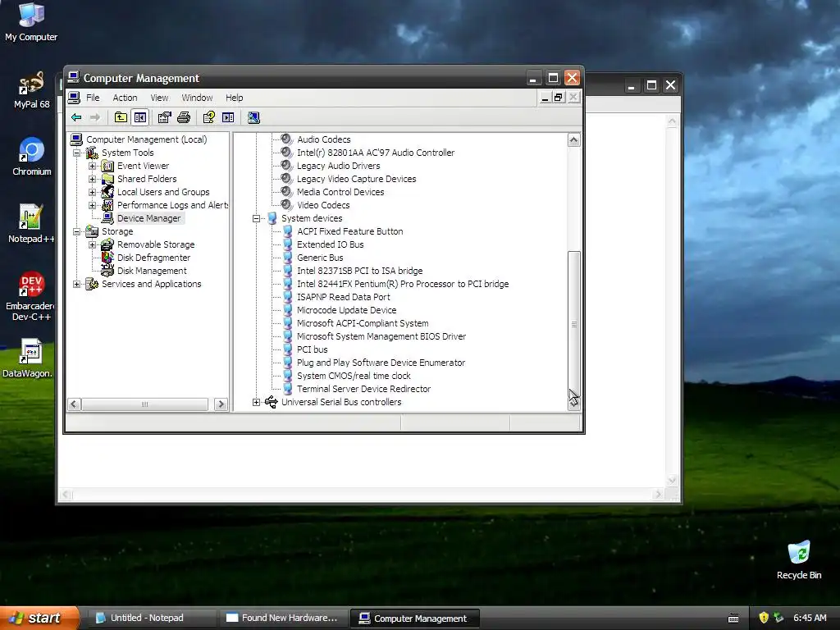Viewport: 840px width, 630px height.
Task: Open the Window menu
Action: tap(197, 98)
